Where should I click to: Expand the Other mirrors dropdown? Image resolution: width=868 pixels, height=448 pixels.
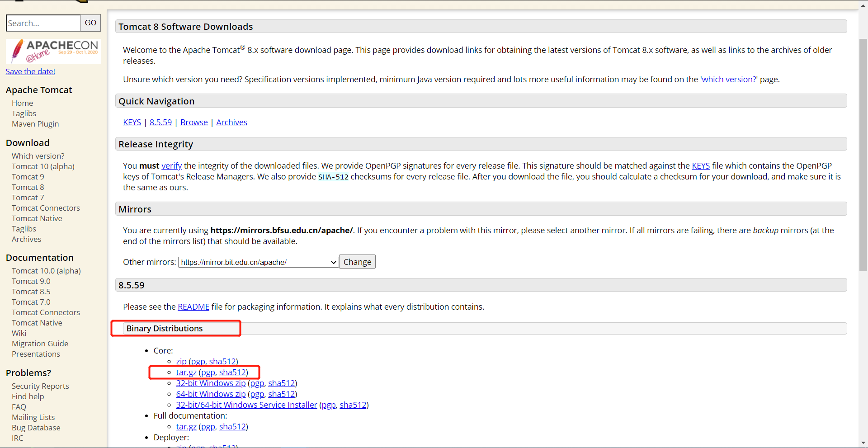(x=259, y=262)
